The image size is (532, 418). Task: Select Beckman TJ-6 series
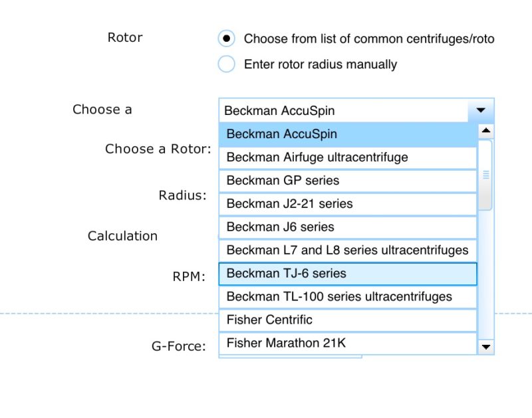tap(348, 274)
